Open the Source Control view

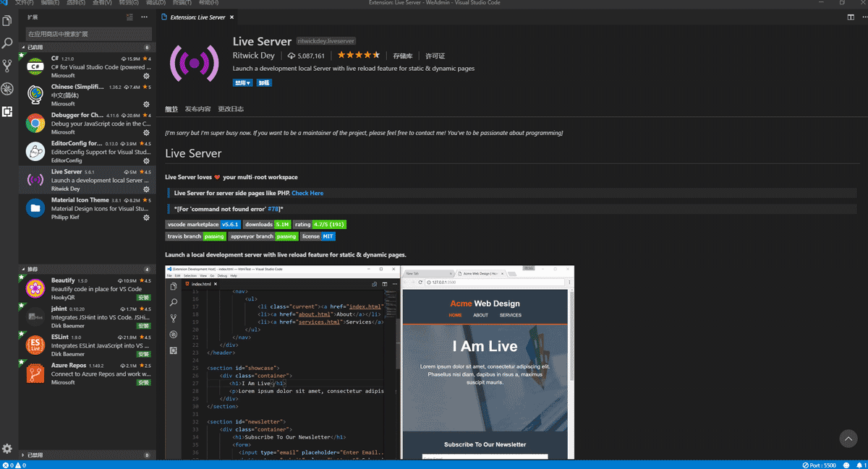tap(7, 66)
